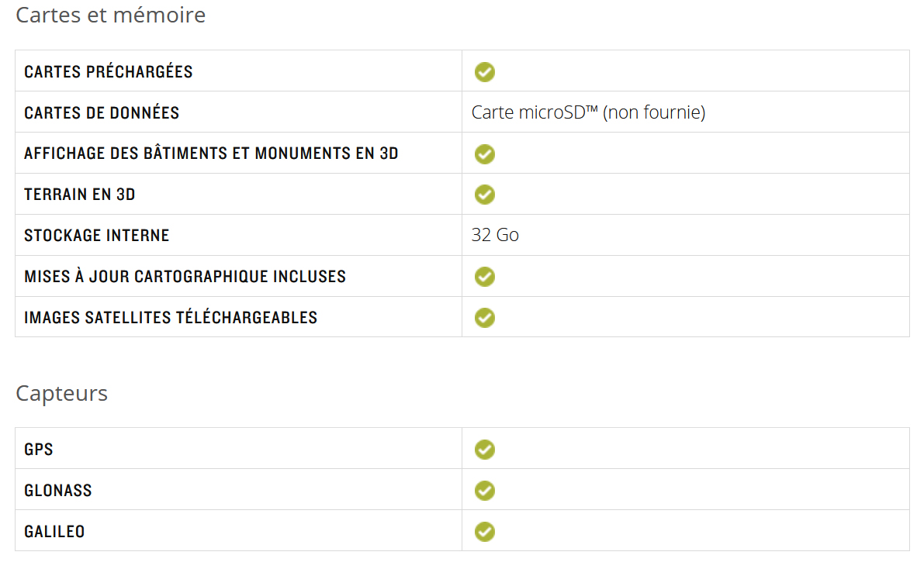
Task: Select the Cartes et mémoire heading
Action: point(110,15)
